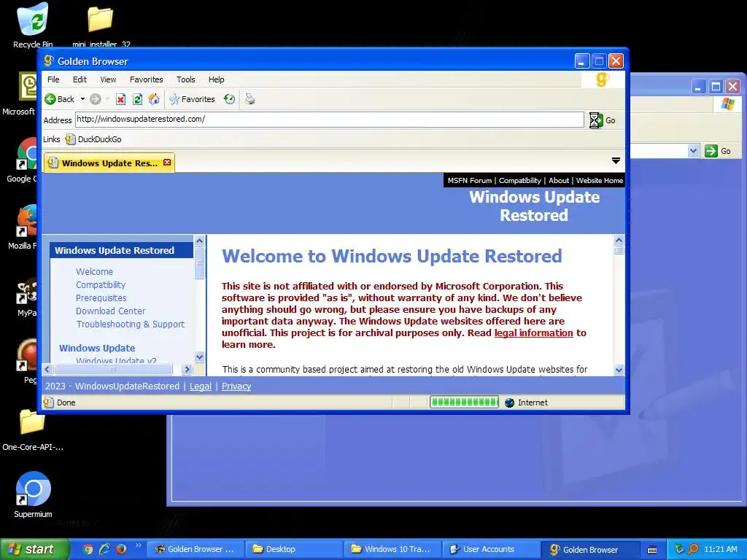Screen dimensions: 747x560
Task: Open the Recycle Bin desktop icon
Action: tap(33, 26)
